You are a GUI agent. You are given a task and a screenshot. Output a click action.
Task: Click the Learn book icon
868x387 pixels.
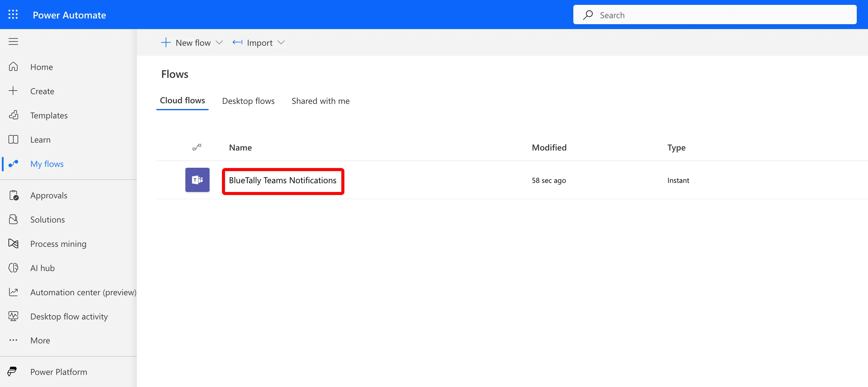13,139
